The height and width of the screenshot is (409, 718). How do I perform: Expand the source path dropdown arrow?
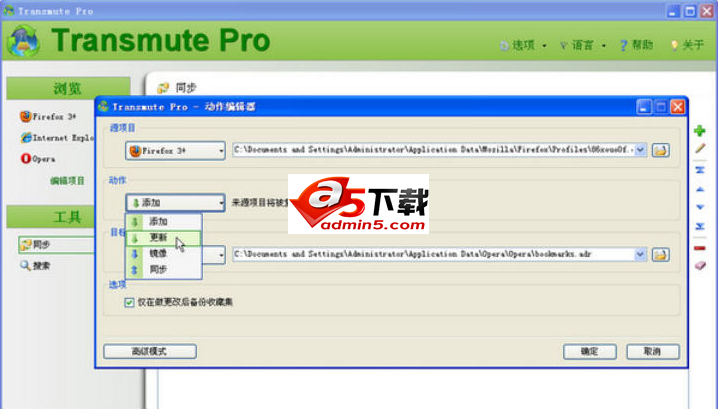640,150
